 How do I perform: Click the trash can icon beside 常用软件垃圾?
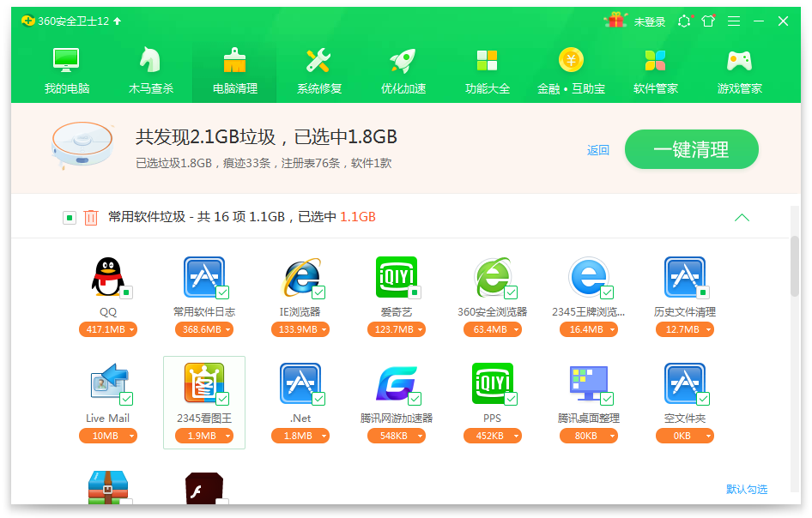(x=91, y=217)
